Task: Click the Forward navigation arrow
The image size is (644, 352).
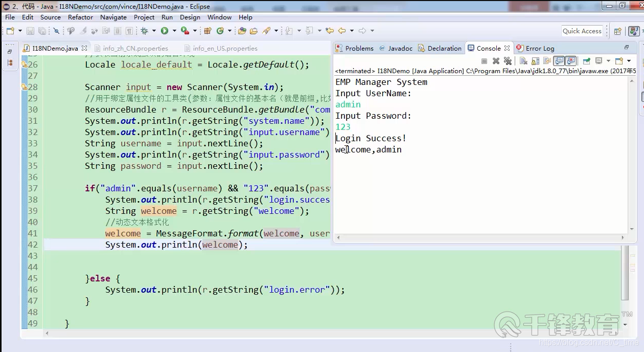Action: pos(362,31)
